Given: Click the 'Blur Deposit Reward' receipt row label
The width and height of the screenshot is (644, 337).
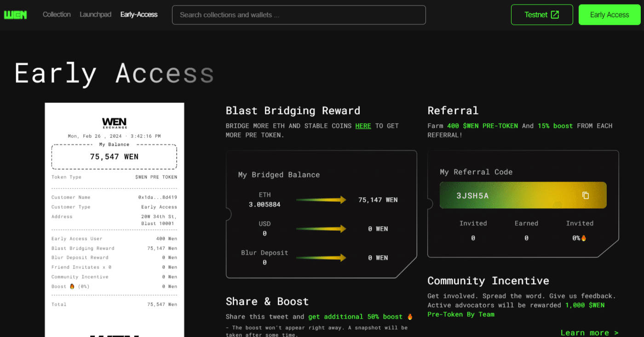Looking at the screenshot, I should click(80, 257).
